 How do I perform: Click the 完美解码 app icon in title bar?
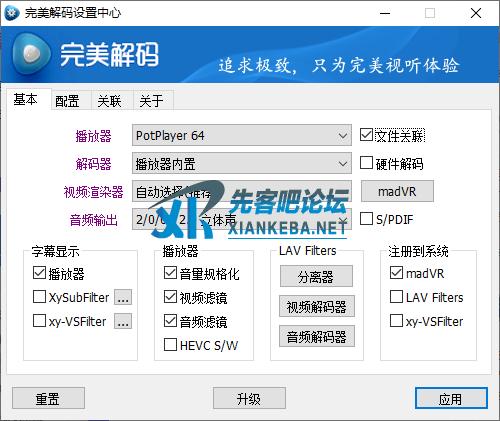(12, 13)
